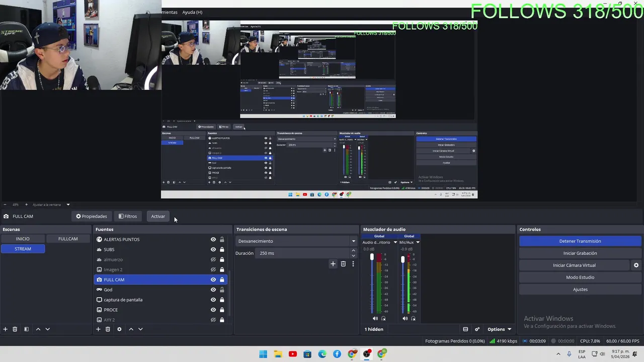
Task: Open transition three-dot properties menu
Action: (x=353, y=264)
